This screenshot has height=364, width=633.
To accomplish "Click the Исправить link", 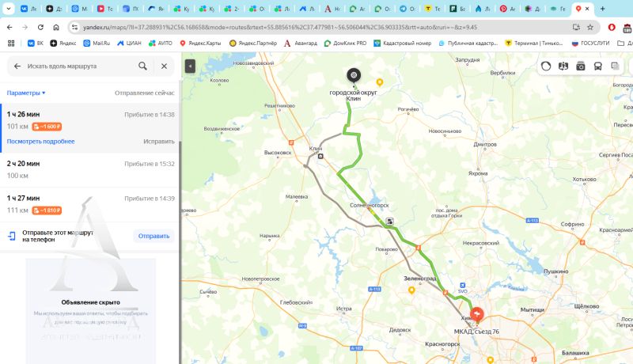I will tap(159, 141).
